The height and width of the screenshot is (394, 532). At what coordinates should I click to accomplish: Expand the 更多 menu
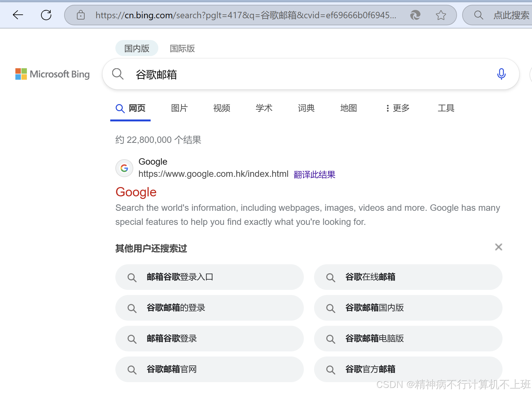(397, 108)
